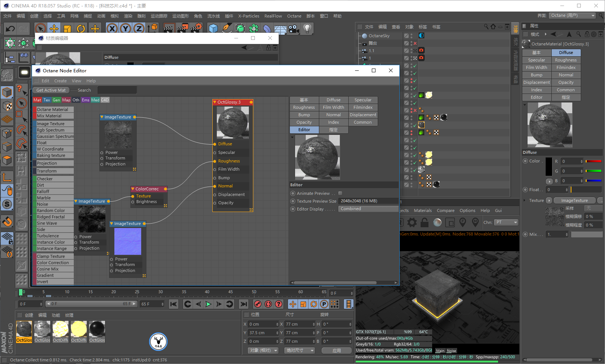Open the floor grid environment icon
The height and width of the screenshot is (364, 605).
coord(280,29)
